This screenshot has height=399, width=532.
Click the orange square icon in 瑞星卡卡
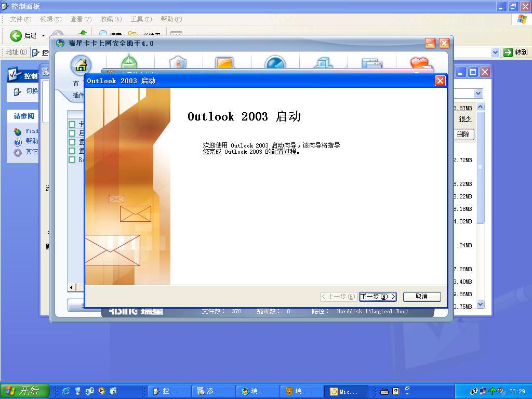click(224, 63)
